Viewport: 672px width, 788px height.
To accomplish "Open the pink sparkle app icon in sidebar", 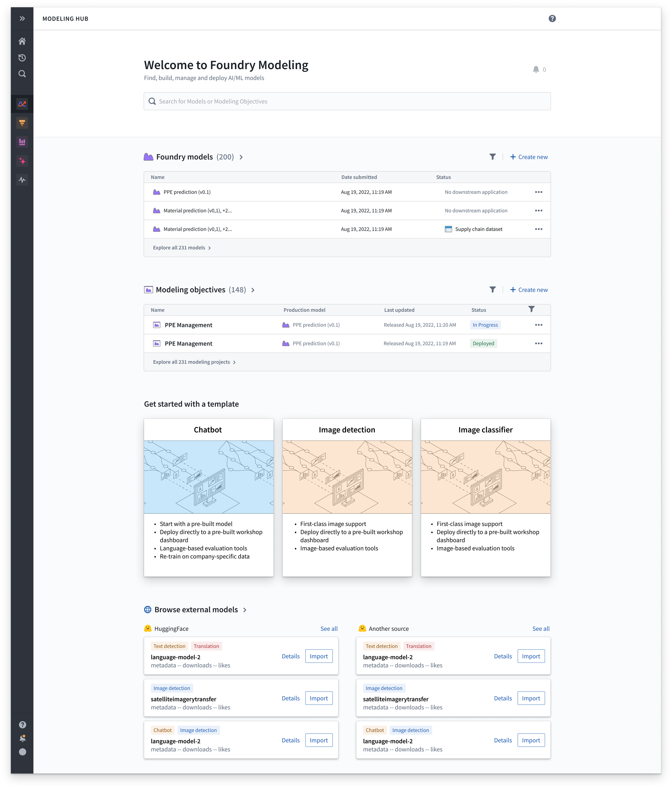I will pos(22,161).
